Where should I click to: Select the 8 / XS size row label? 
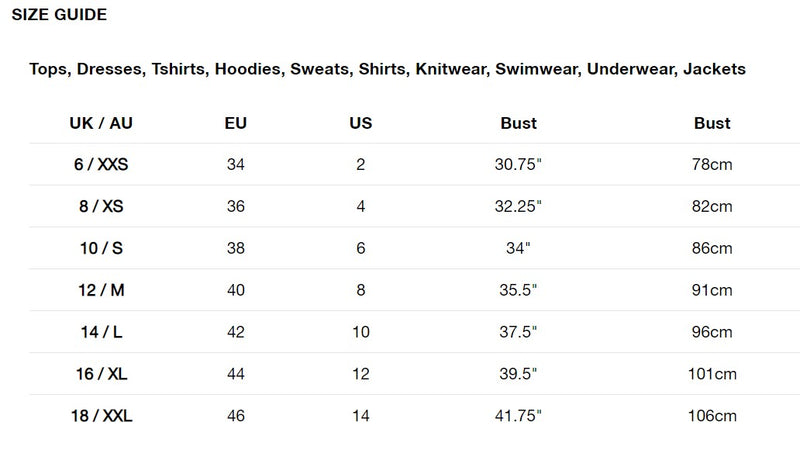click(101, 206)
